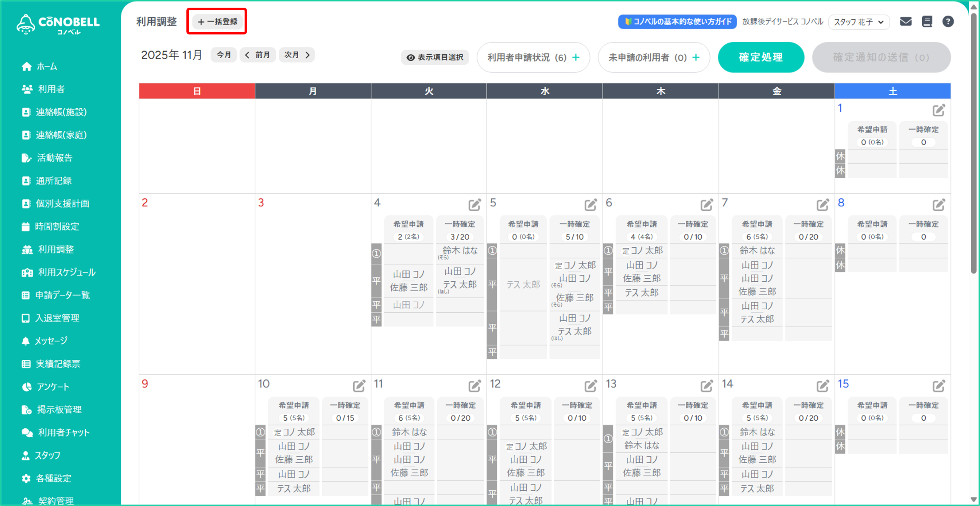The height and width of the screenshot is (506, 980).
Task: Open the edit icon on day 13
Action: tap(706, 386)
